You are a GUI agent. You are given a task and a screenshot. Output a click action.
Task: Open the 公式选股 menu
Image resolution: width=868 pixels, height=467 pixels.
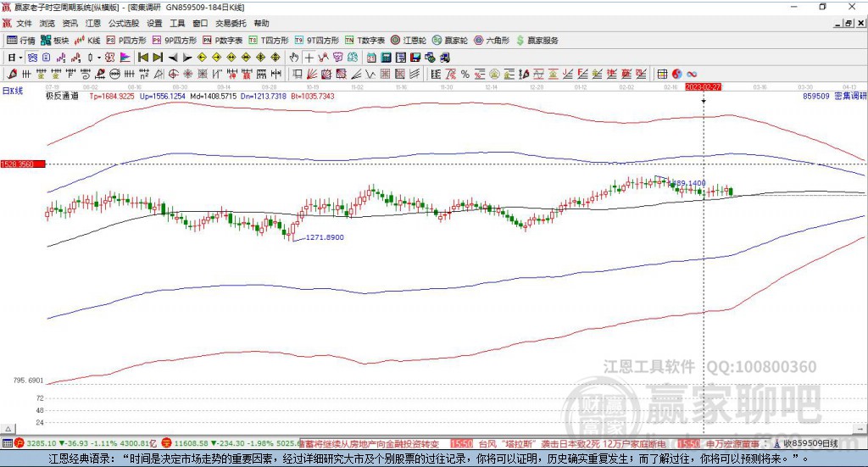click(x=124, y=23)
